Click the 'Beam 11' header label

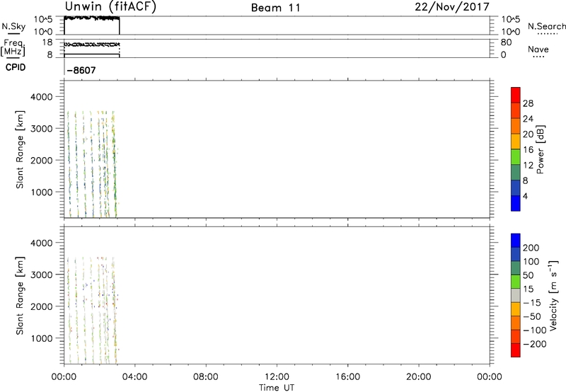coord(276,8)
